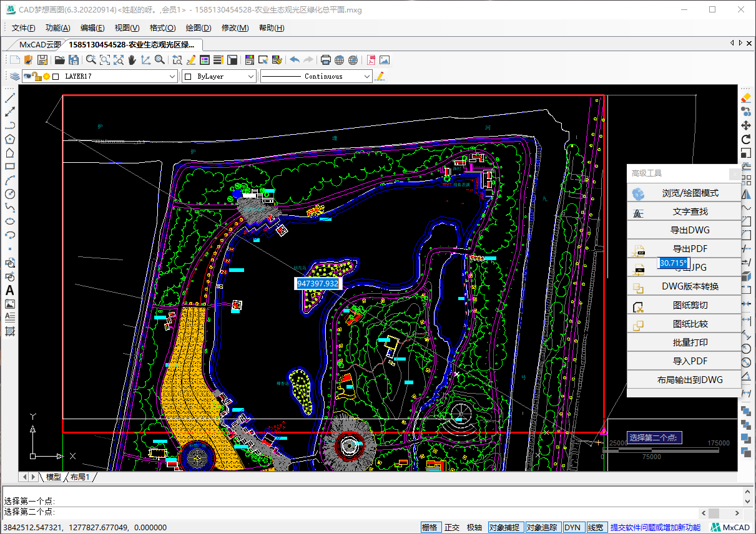Click command window scroll down arrow
This screenshot has width=756, height=534.
[x=748, y=500]
